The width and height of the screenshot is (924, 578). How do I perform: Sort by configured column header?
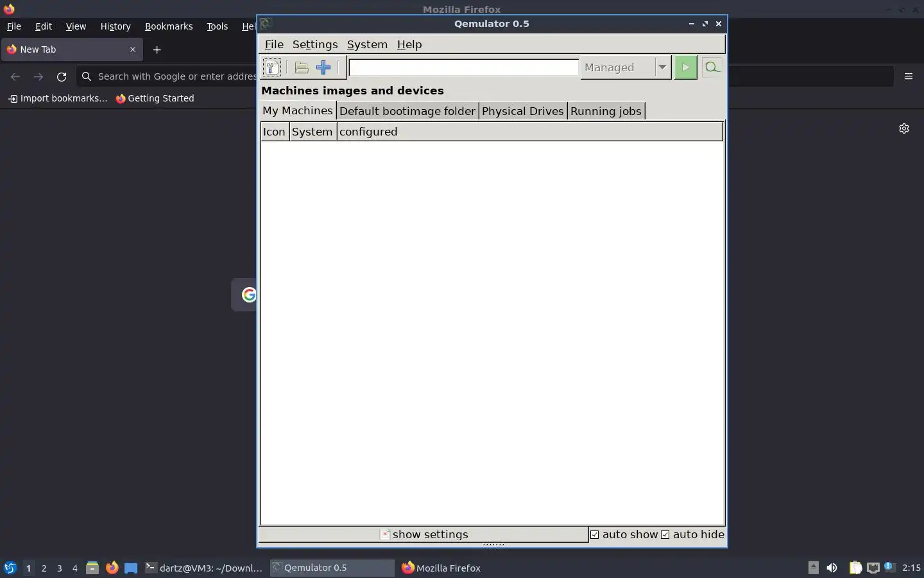(x=530, y=132)
